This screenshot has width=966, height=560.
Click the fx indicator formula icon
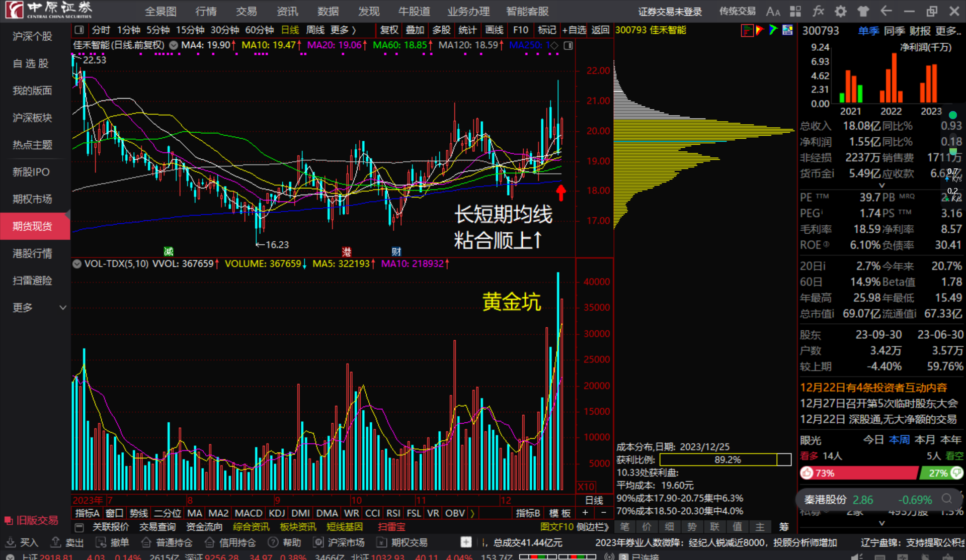pyautogui.click(x=818, y=11)
